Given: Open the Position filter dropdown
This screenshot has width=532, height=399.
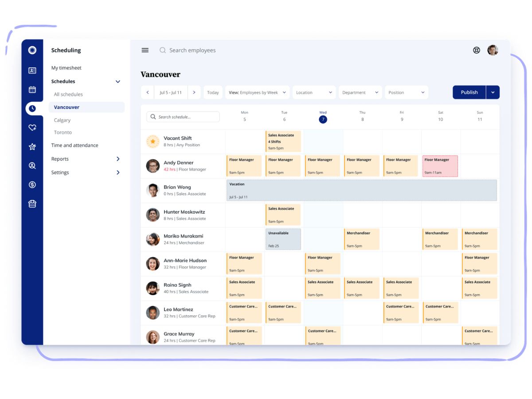Looking at the screenshot, I should (x=407, y=92).
